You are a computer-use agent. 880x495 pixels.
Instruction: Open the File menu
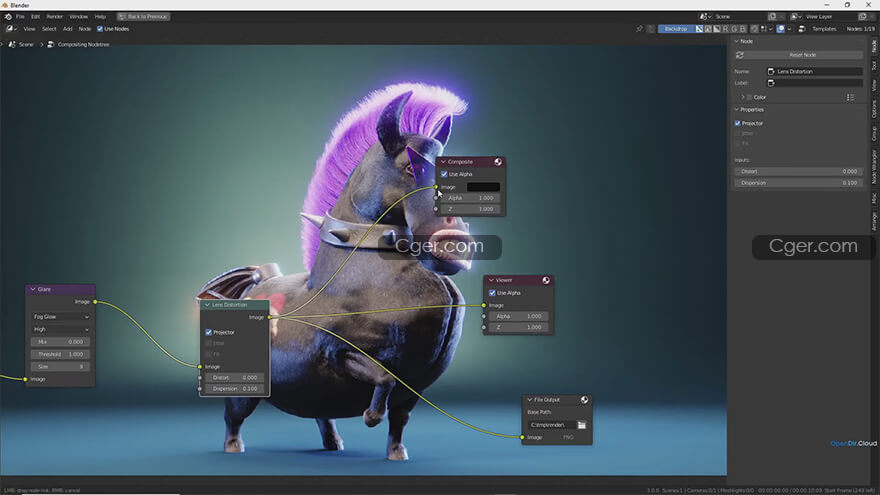tap(20, 17)
